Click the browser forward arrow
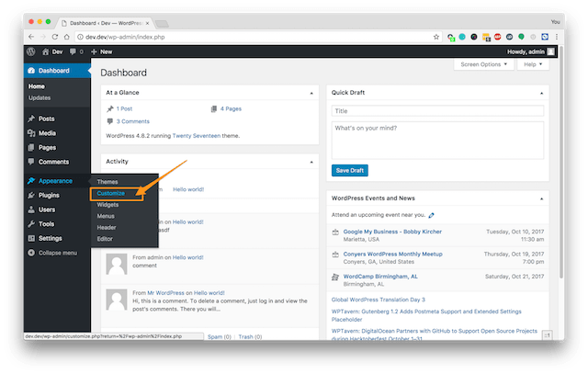 click(43, 37)
